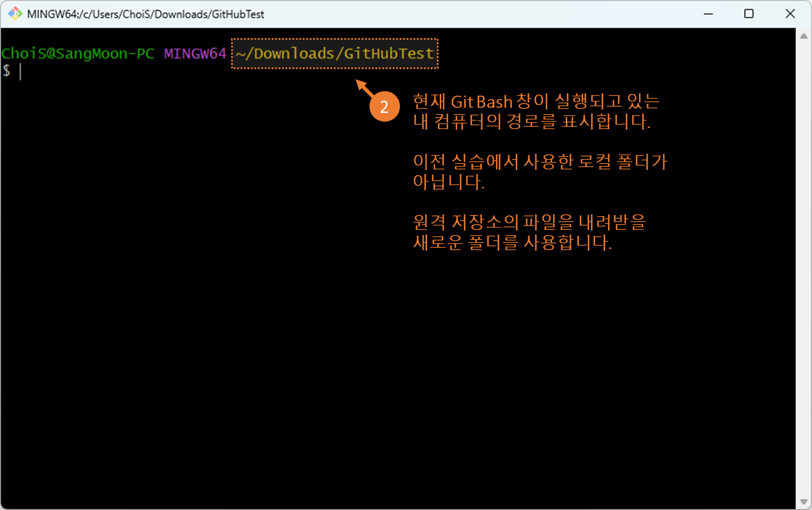Click the scrollbar up arrow
Image resolution: width=812 pixels, height=510 pixels.
click(x=804, y=36)
